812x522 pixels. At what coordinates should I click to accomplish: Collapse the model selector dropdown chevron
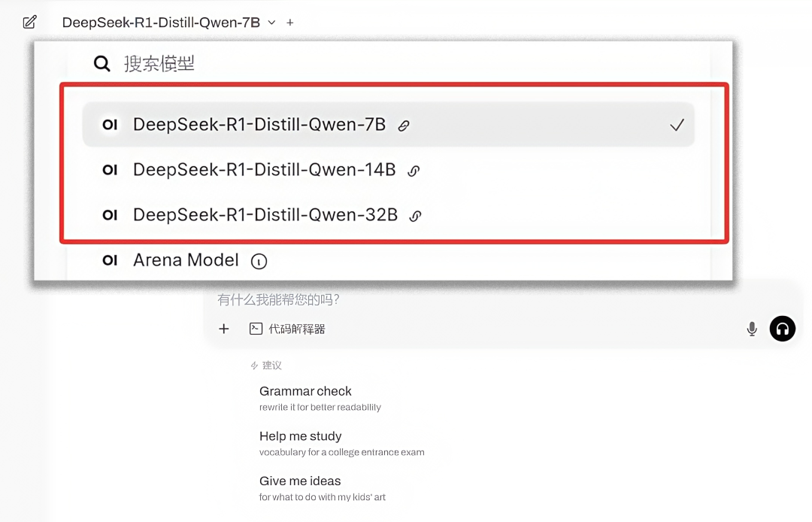click(271, 23)
